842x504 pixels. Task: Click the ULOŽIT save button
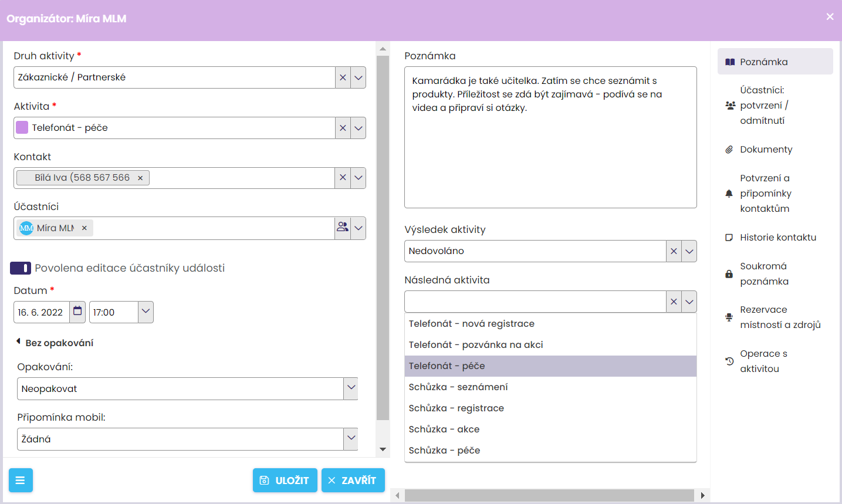[x=285, y=481]
